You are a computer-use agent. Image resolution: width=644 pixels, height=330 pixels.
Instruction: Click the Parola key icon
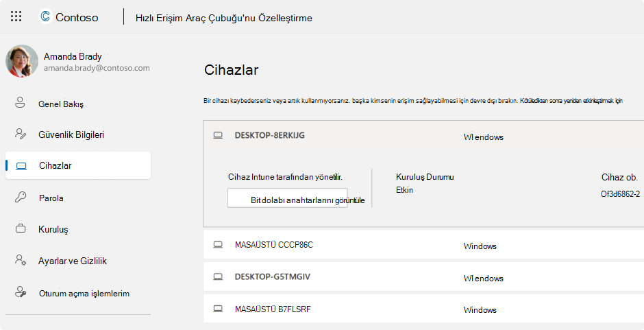(x=21, y=197)
